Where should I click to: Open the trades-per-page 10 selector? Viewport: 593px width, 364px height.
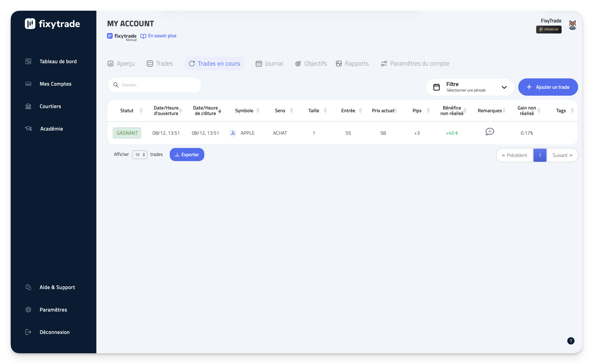point(140,155)
